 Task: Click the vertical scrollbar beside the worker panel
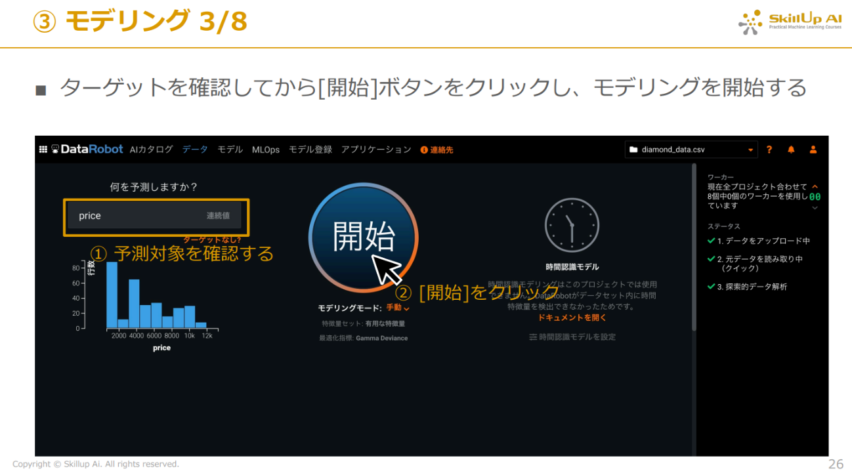(x=694, y=247)
